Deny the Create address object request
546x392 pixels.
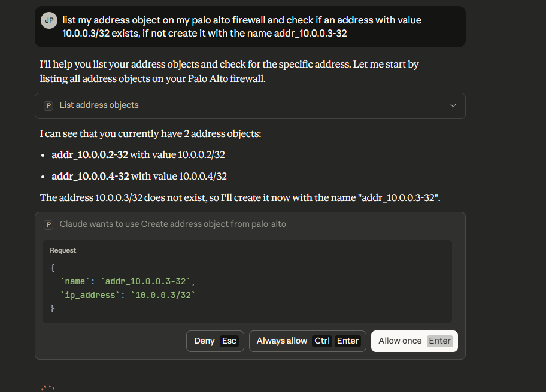click(x=204, y=341)
